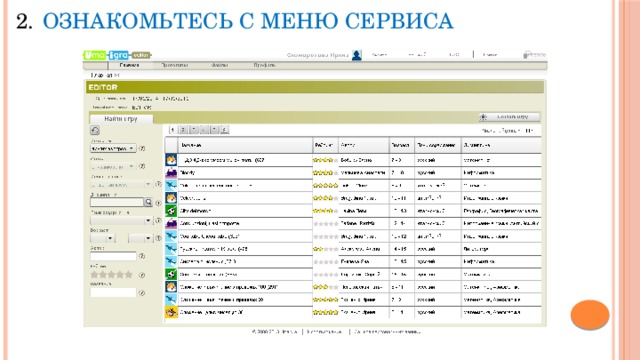640x360 pixels.
Task: Click the magnifier search icon in the filter panel
Action: 148,202
